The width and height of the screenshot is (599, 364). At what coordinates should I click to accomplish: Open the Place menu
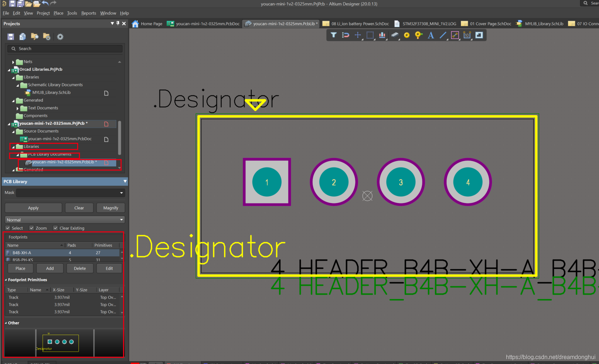pyautogui.click(x=58, y=13)
